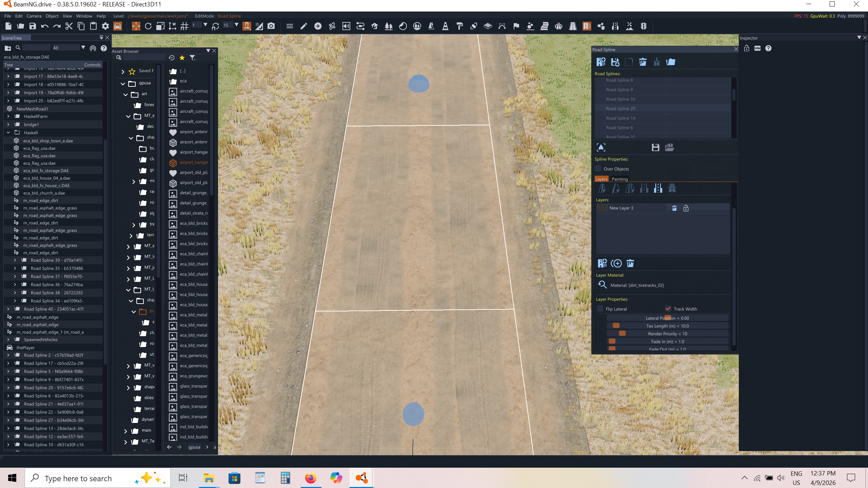Screen dimensions: 868x488
Task: Select Road Spline 14 in the list
Action: (x=620, y=118)
